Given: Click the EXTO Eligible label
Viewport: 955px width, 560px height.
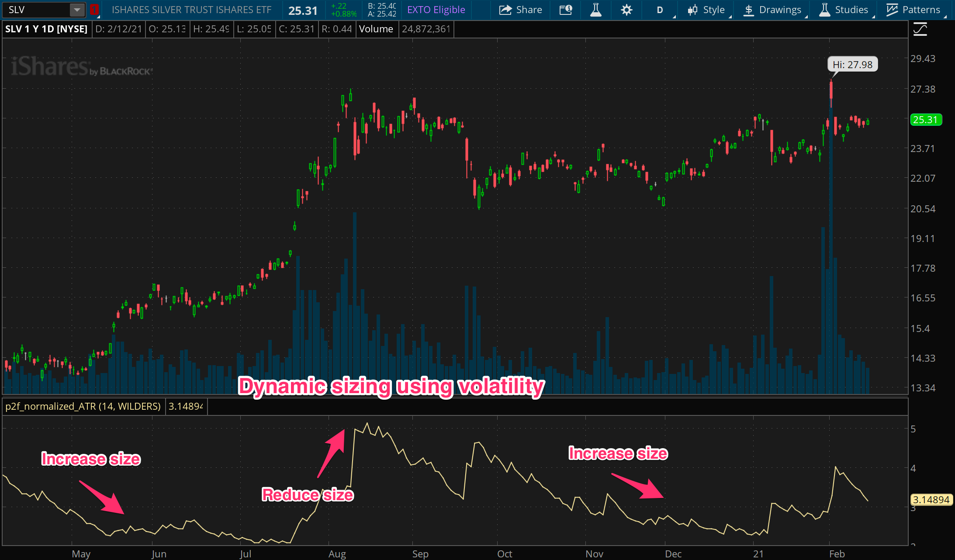Looking at the screenshot, I should (x=436, y=10).
